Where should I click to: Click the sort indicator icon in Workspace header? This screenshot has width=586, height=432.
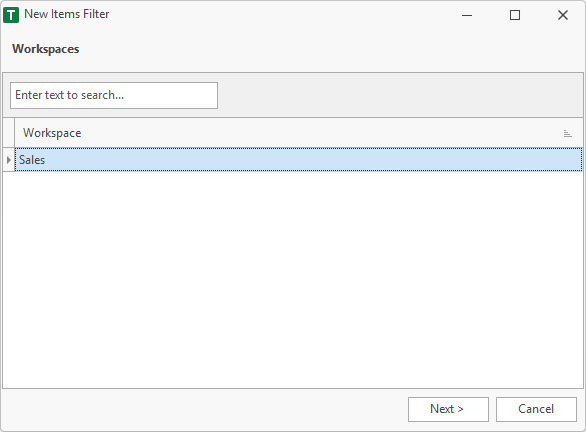coord(567,133)
